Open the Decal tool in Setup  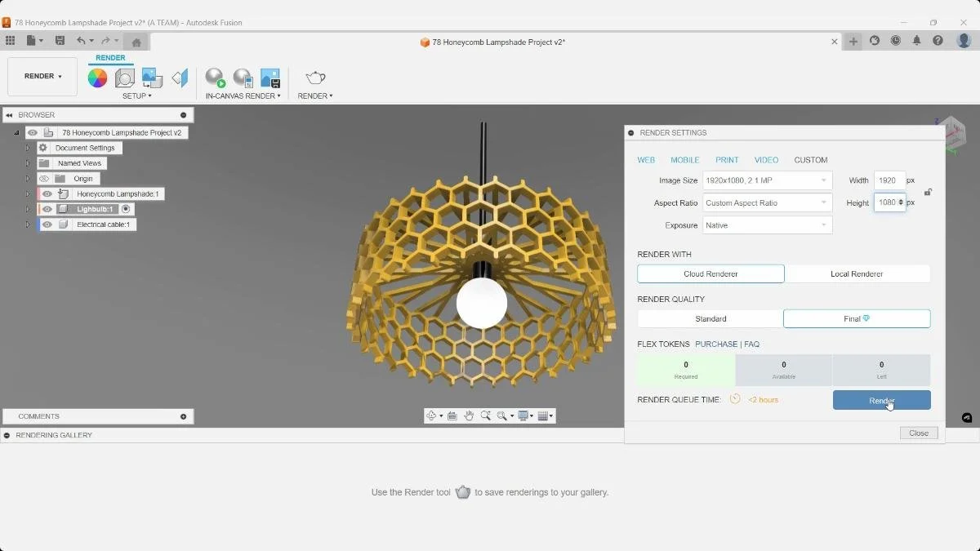click(152, 78)
